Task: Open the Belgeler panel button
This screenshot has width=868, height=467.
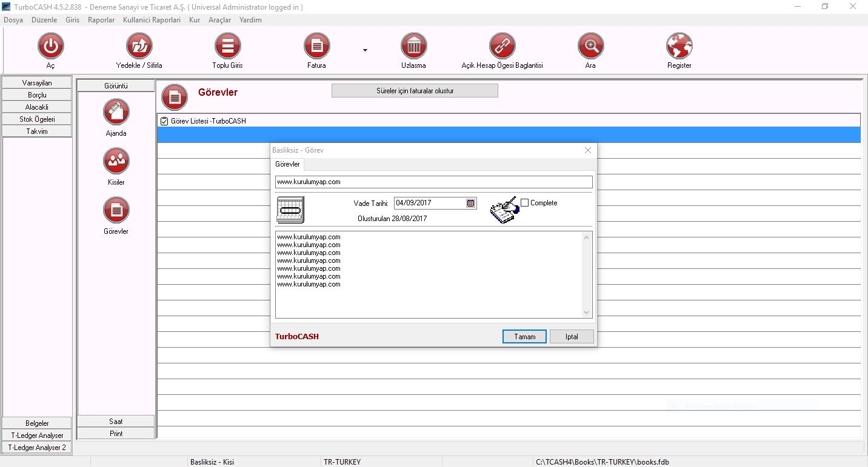Action: (37, 423)
